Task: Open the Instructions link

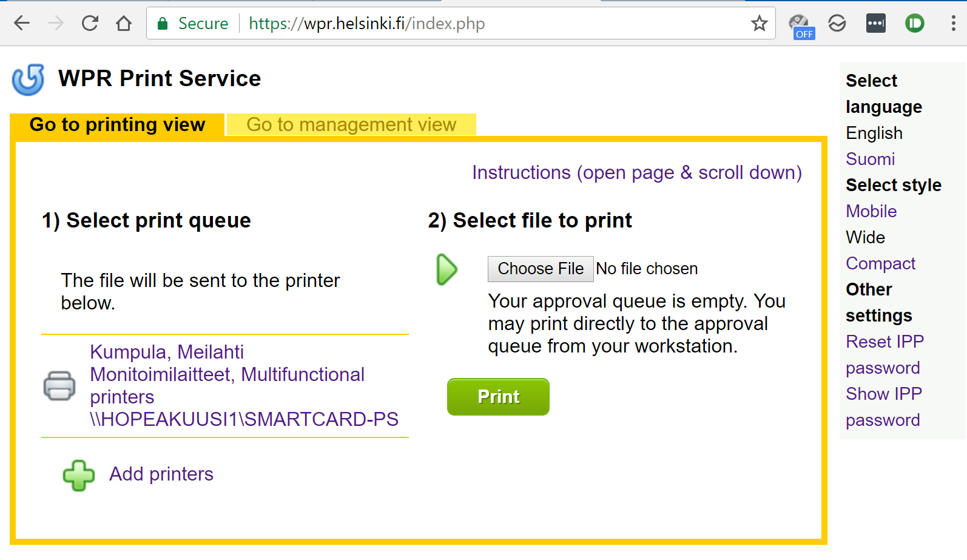Action: click(636, 173)
